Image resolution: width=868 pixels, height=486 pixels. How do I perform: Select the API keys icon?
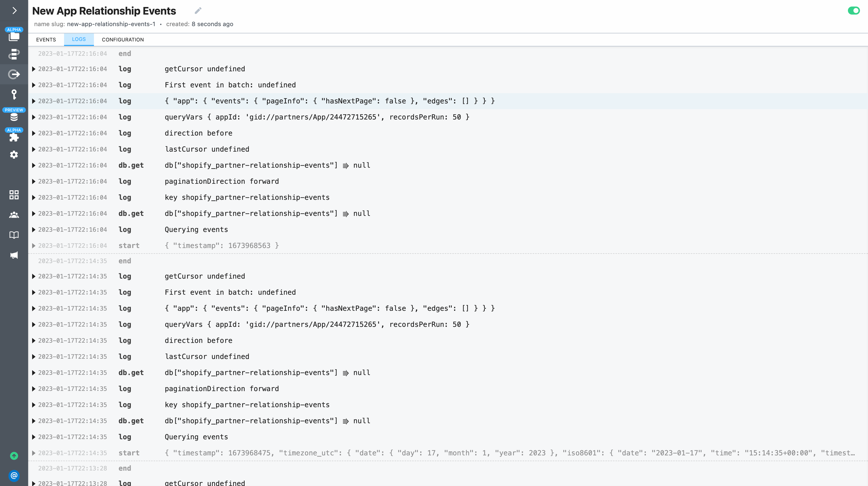[14, 95]
